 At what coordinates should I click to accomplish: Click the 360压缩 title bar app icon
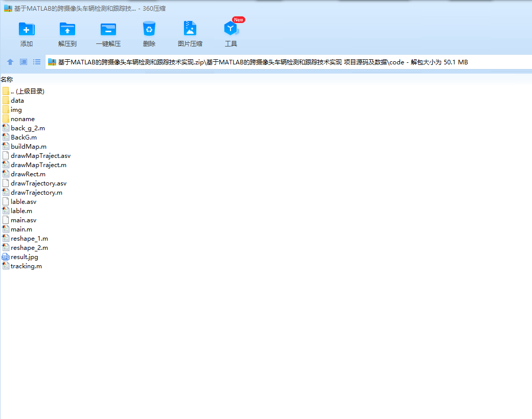(8, 9)
